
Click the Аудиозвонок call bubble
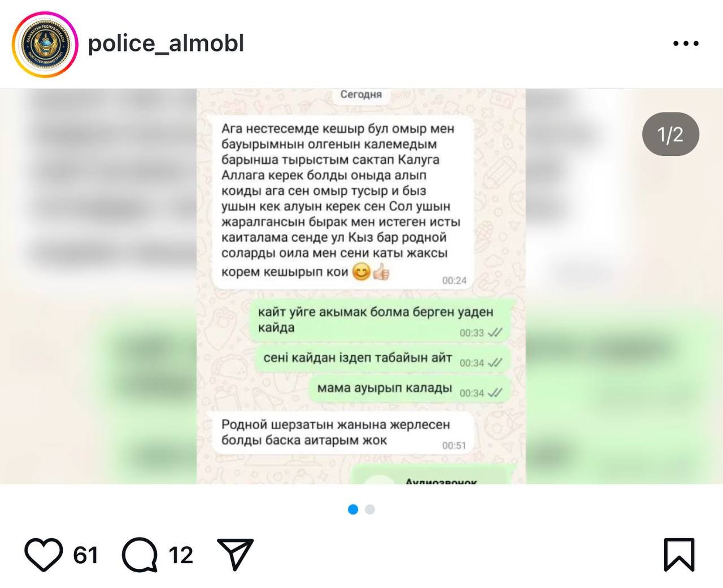[x=429, y=475]
